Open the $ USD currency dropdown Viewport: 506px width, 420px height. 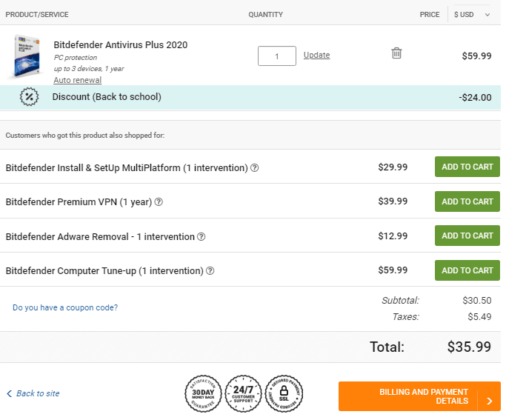pos(472,15)
